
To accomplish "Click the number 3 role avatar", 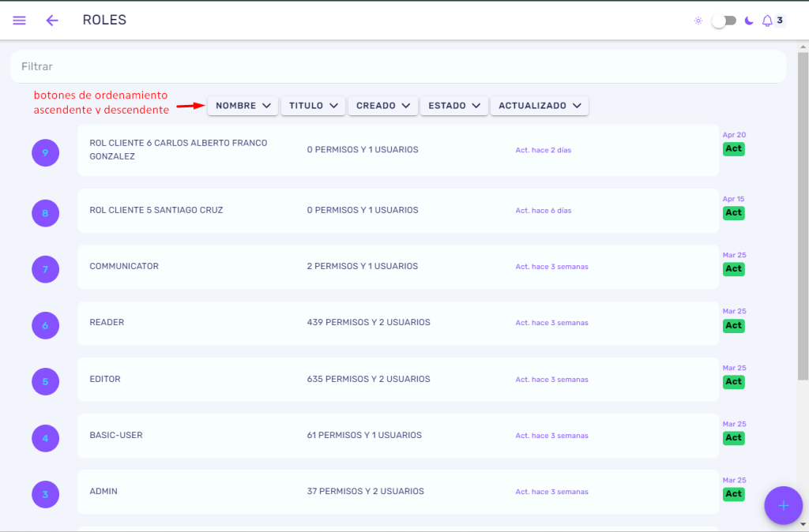I will tap(45, 494).
